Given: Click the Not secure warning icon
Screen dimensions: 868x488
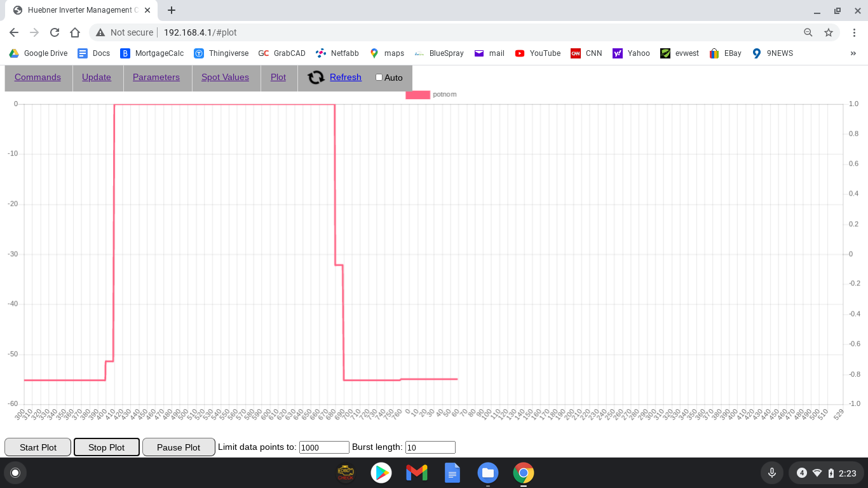Looking at the screenshot, I should (x=100, y=32).
